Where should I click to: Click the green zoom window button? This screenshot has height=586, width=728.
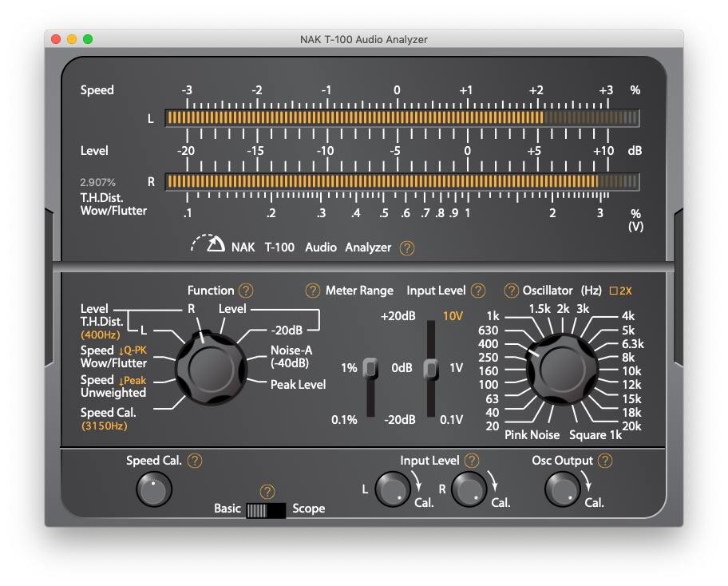tap(88, 39)
